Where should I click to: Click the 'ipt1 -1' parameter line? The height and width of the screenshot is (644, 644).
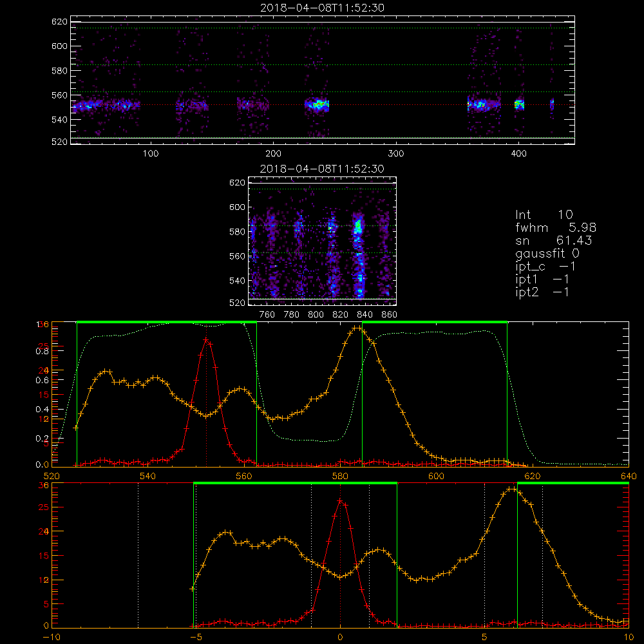(x=542, y=279)
